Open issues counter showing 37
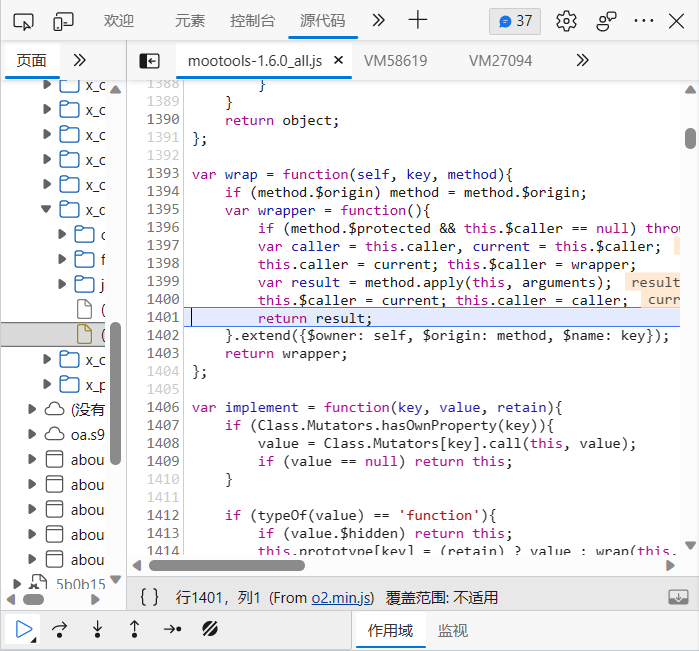The width and height of the screenshot is (699, 651). point(515,21)
